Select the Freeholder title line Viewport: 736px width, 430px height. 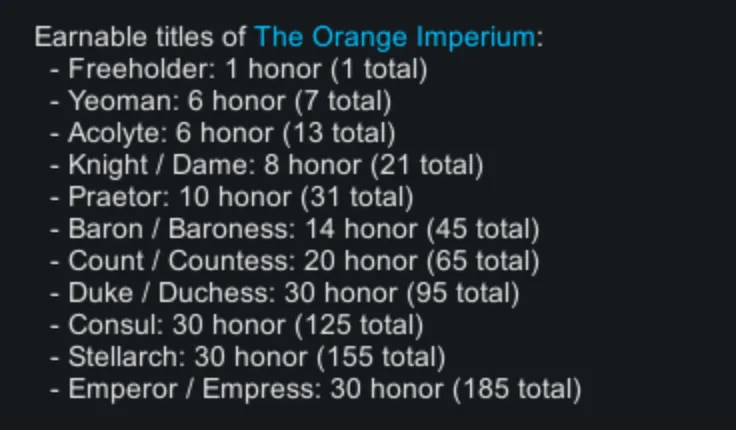click(x=247, y=70)
